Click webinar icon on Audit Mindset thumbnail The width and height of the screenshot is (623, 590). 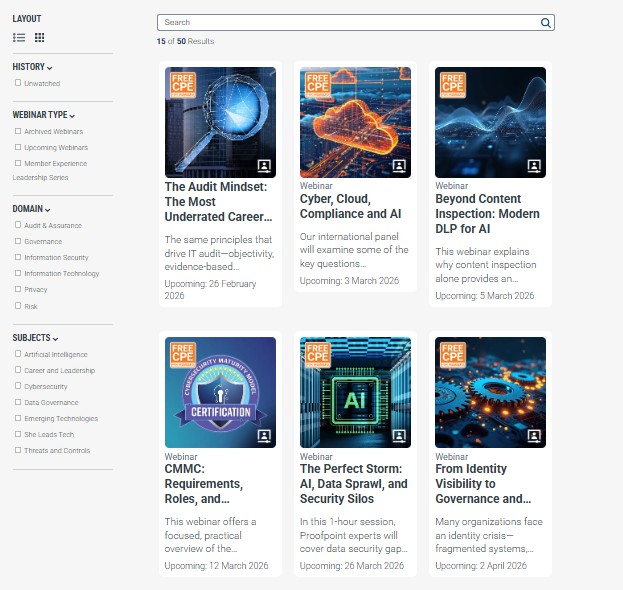264,165
